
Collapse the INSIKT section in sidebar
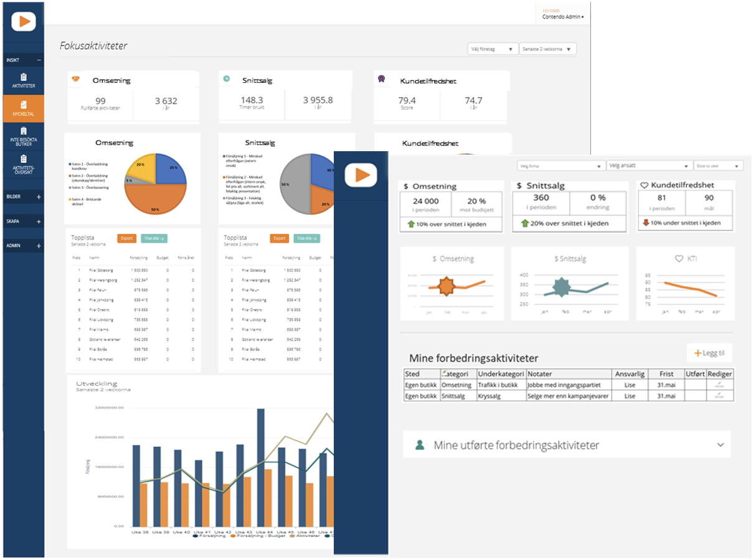coord(39,60)
